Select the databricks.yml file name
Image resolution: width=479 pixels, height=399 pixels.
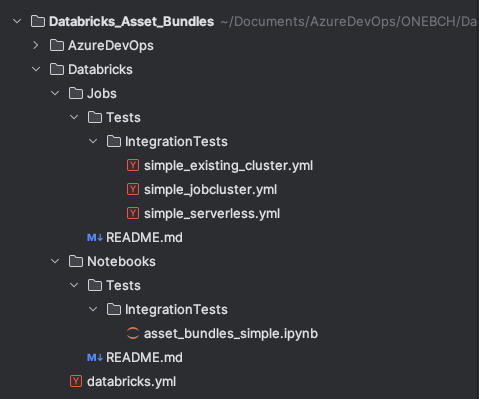pyautogui.click(x=131, y=382)
